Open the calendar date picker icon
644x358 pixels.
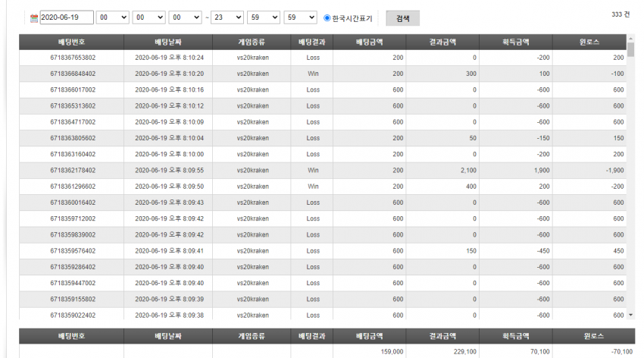34,17
